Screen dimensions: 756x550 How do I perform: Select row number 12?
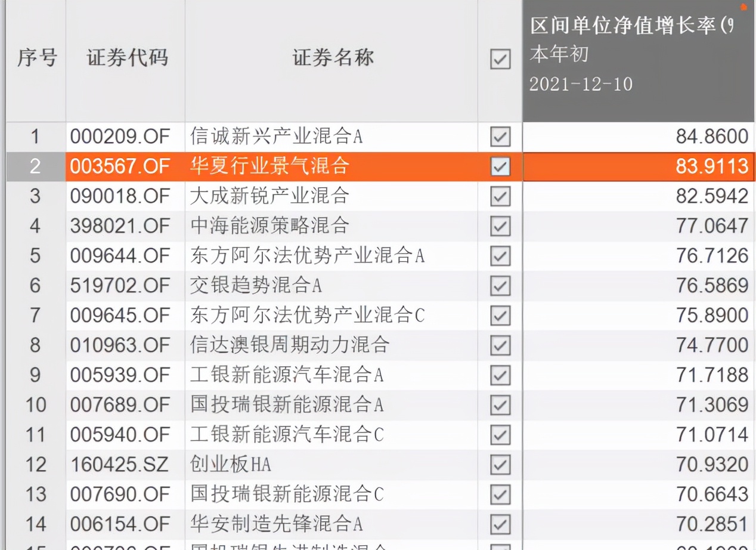[x=35, y=465]
